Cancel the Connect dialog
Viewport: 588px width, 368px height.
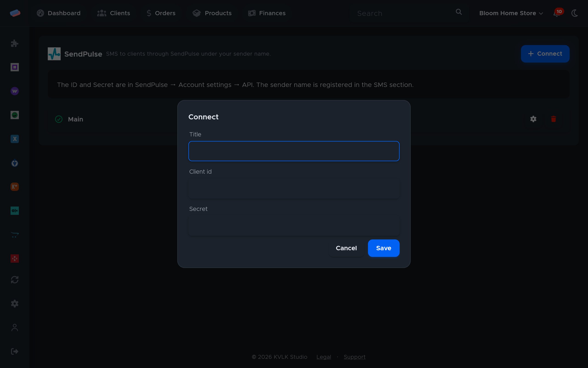(346, 248)
